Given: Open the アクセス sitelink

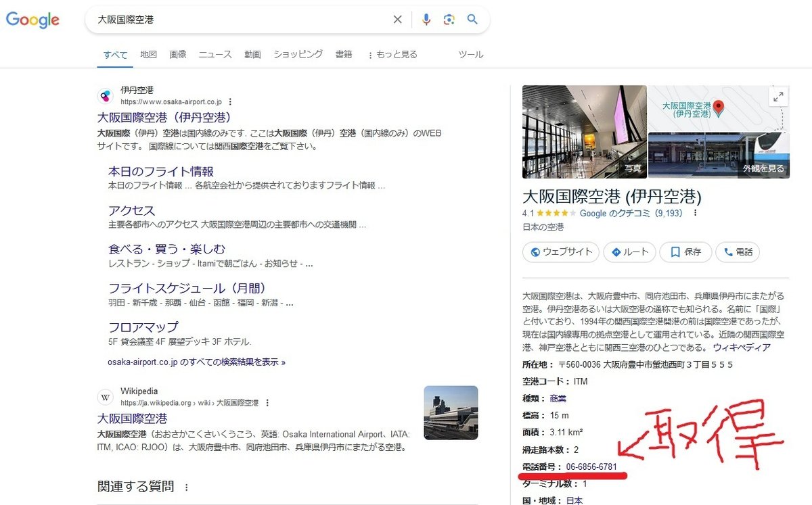Looking at the screenshot, I should click(x=132, y=211).
